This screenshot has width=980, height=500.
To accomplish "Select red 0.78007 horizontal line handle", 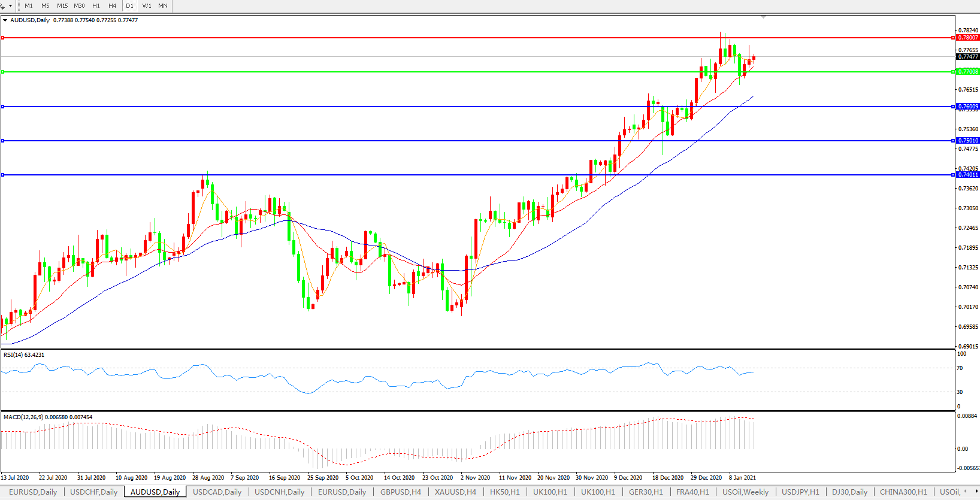I will (3, 38).
